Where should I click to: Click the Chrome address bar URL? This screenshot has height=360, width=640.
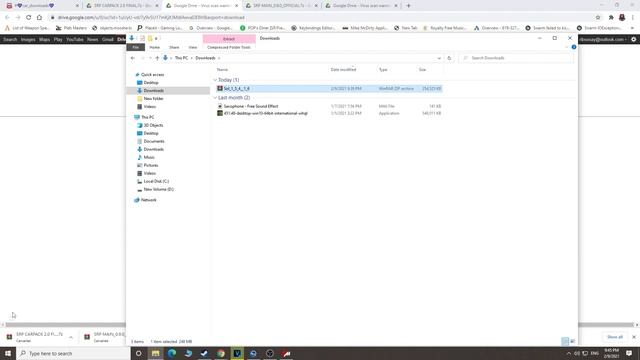pyautogui.click(x=151, y=18)
